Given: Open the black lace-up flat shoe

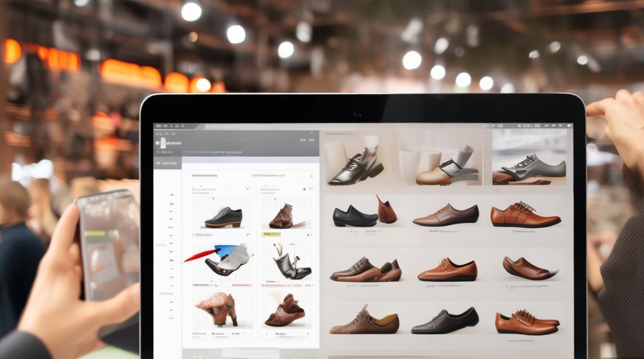Looking at the screenshot, I should (x=445, y=321).
